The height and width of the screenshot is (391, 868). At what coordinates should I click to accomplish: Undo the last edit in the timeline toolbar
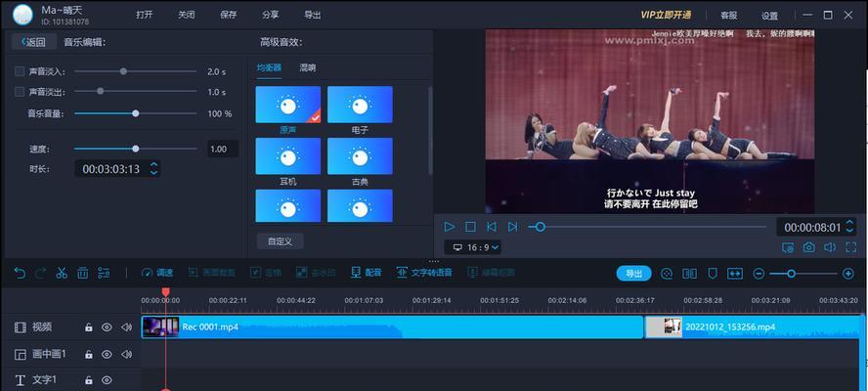20,273
